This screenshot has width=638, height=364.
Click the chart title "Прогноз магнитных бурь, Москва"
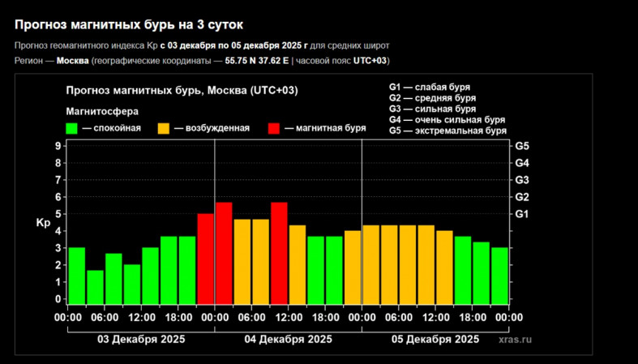tap(181, 90)
